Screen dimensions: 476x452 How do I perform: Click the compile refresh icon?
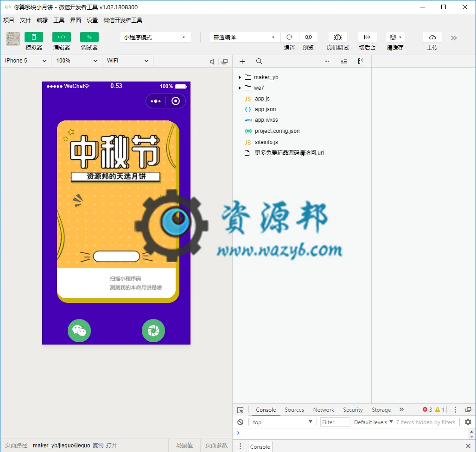pyautogui.click(x=290, y=37)
